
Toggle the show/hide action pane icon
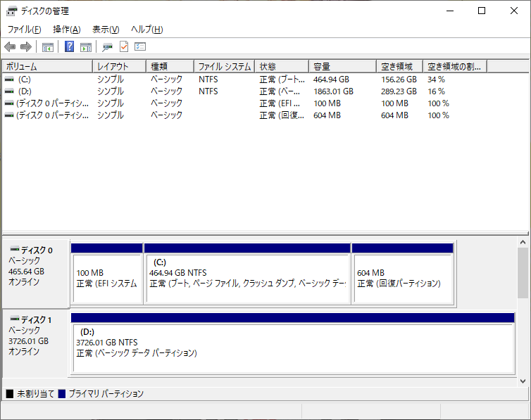(86, 47)
